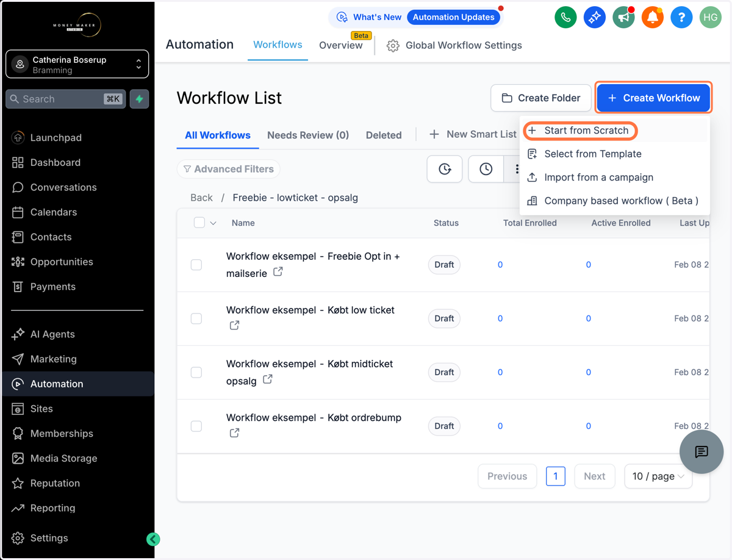This screenshot has width=732, height=560.
Task: Click the clock with check icon button
Action: (486, 169)
